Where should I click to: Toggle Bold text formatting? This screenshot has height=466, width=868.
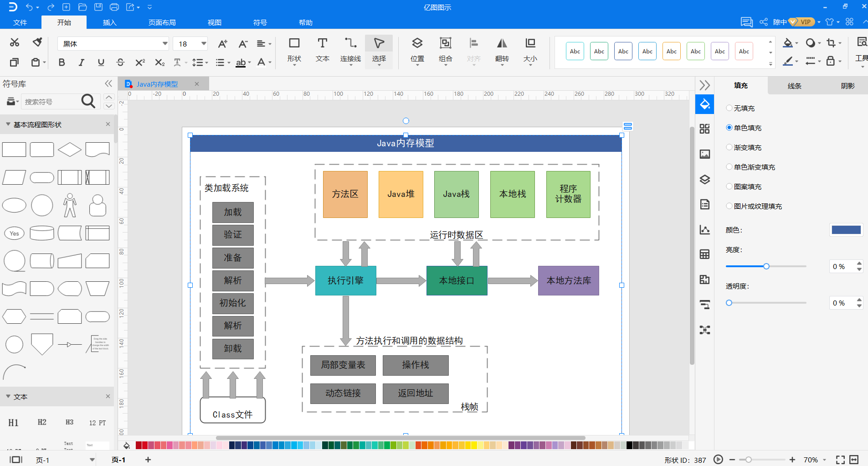62,62
